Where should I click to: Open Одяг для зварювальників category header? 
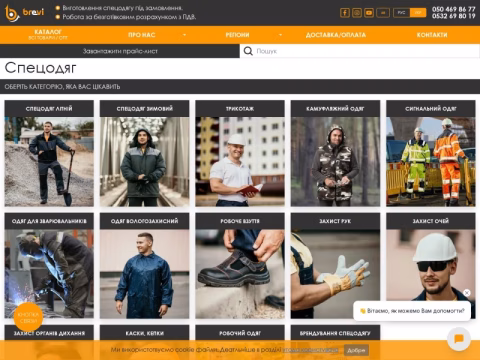tap(49, 221)
